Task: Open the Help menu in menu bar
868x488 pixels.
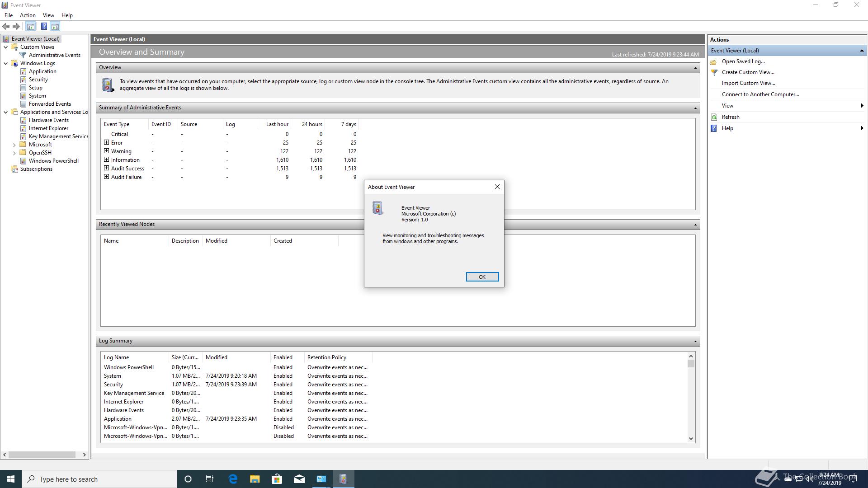Action: click(67, 15)
